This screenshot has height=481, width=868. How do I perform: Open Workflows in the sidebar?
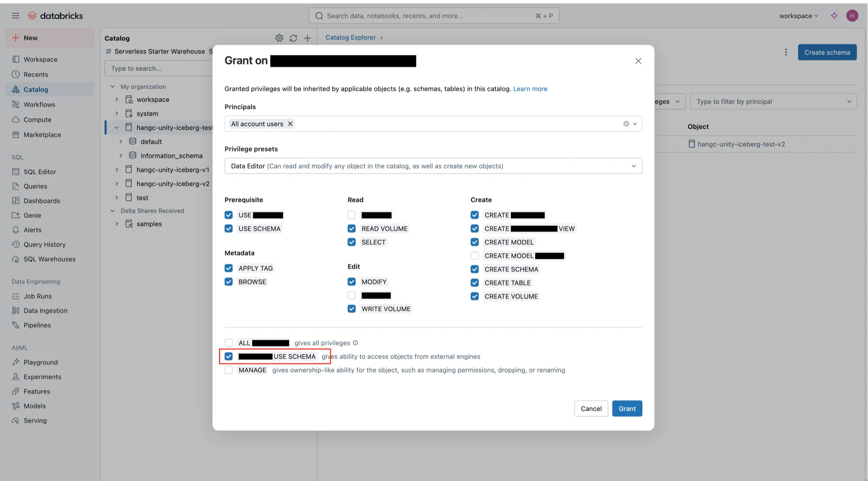(x=50, y=105)
